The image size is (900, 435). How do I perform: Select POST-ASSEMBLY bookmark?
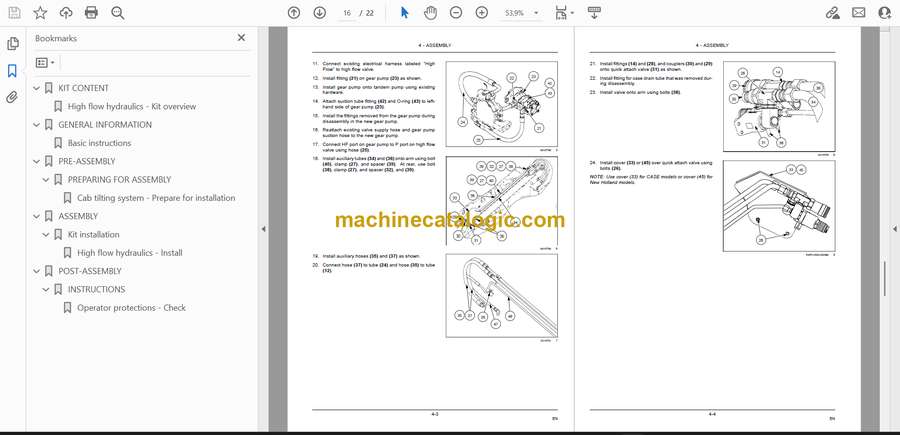(x=90, y=271)
